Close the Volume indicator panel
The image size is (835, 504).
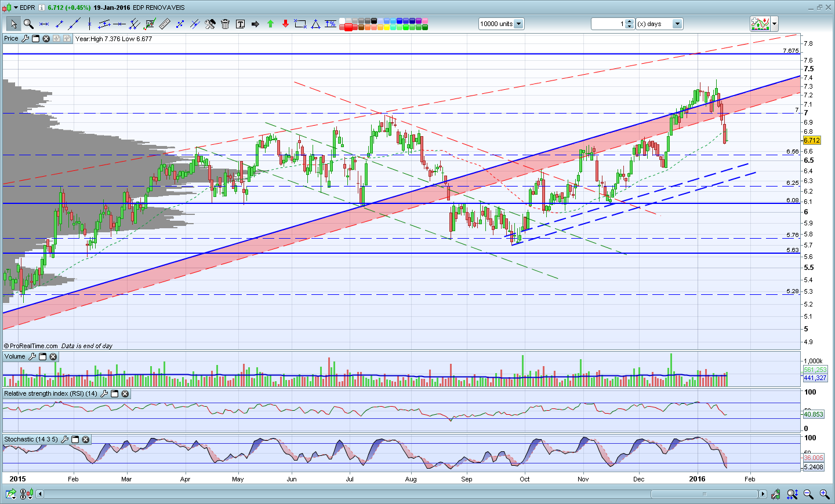tap(53, 357)
